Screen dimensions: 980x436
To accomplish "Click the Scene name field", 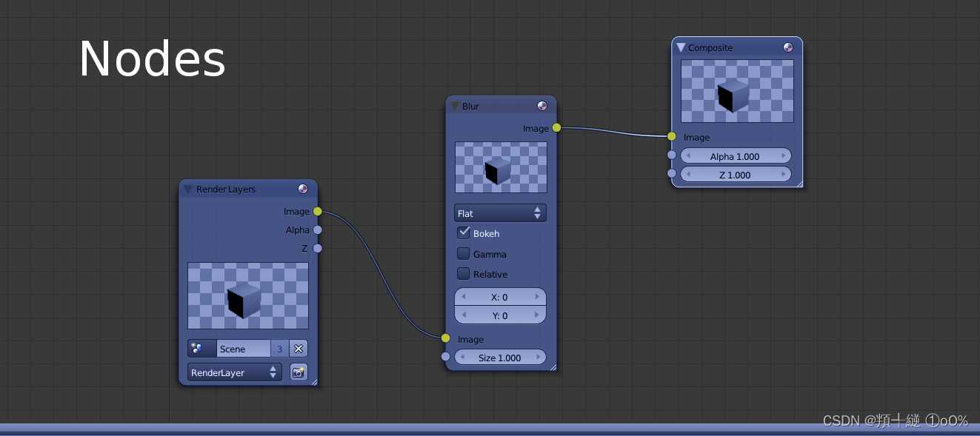I will click(x=244, y=349).
